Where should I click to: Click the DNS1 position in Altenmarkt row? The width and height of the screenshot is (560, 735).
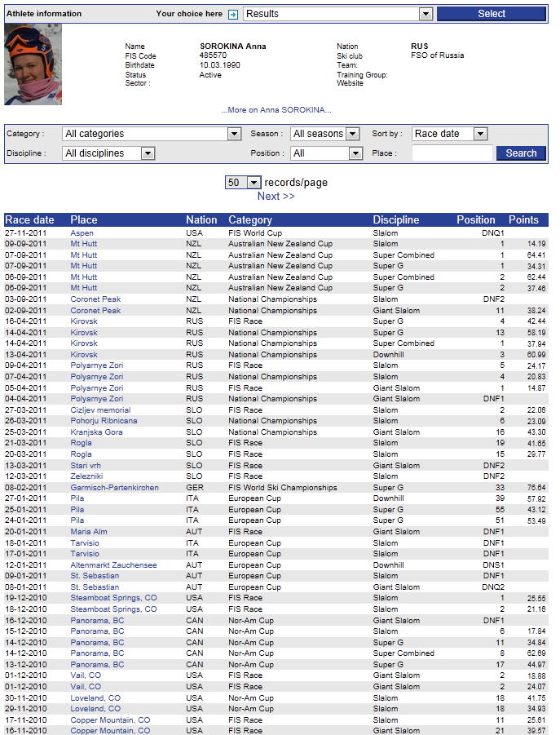(493, 565)
